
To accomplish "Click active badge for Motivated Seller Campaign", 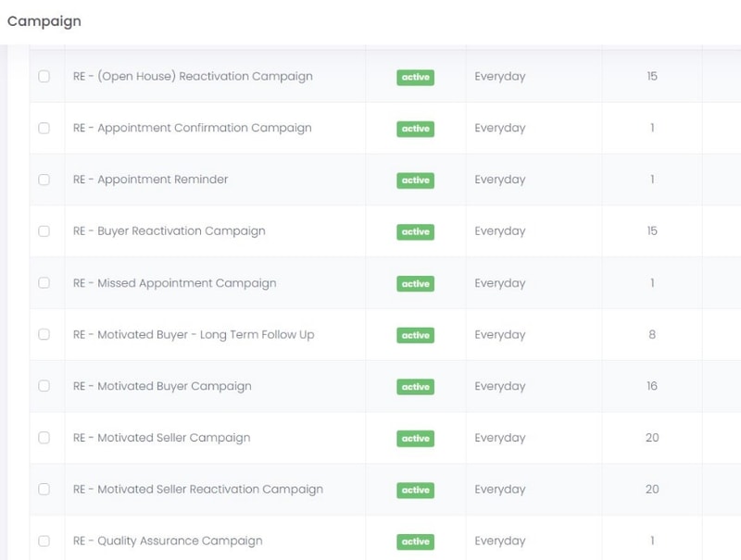I will click(415, 439).
